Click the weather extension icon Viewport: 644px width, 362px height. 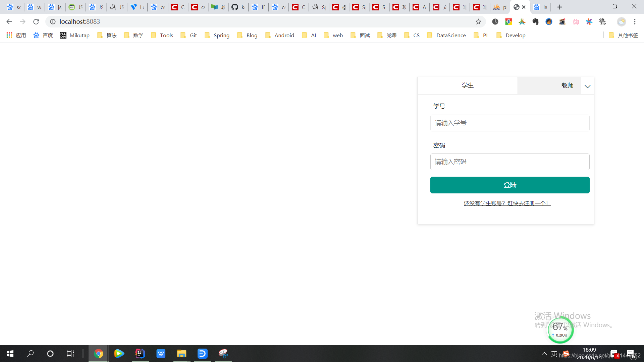(x=621, y=21)
